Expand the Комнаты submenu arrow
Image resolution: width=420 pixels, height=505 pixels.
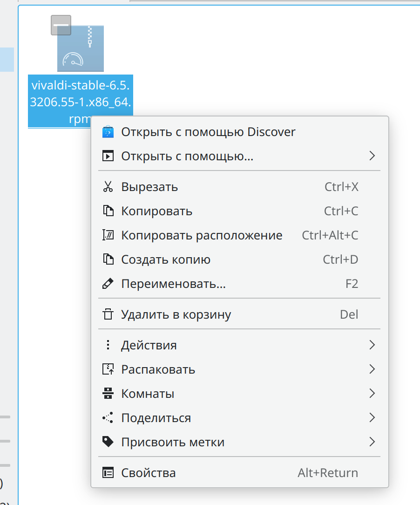(372, 394)
